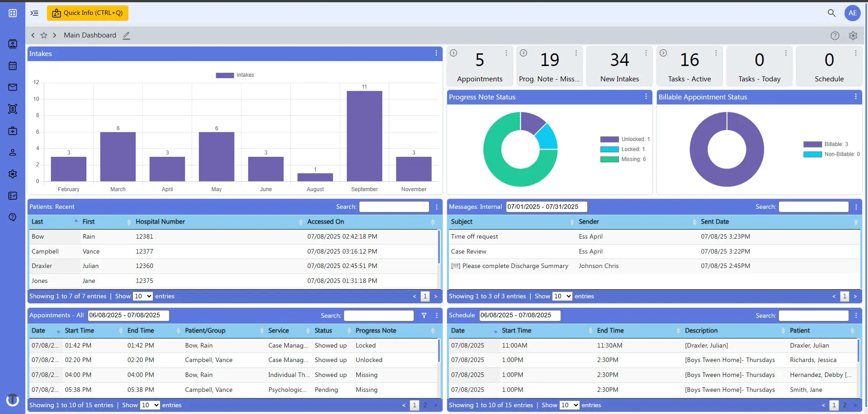Open the calendar sidebar icon

pos(13,66)
